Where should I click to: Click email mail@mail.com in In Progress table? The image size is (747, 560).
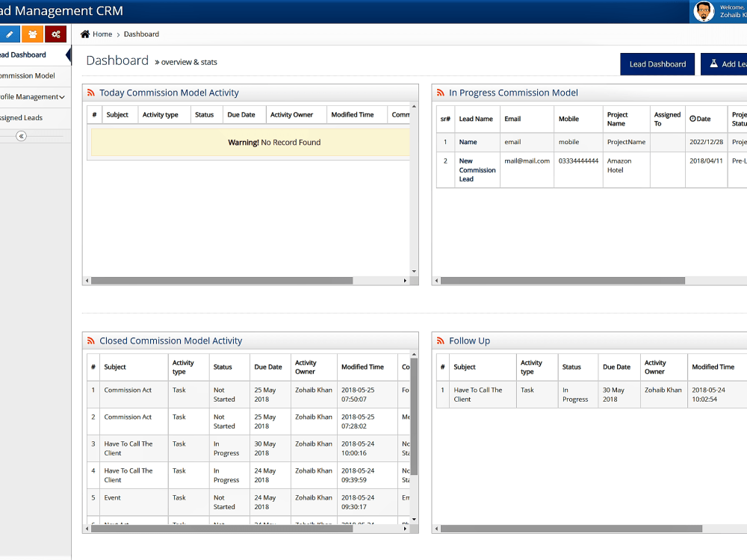[x=527, y=161]
